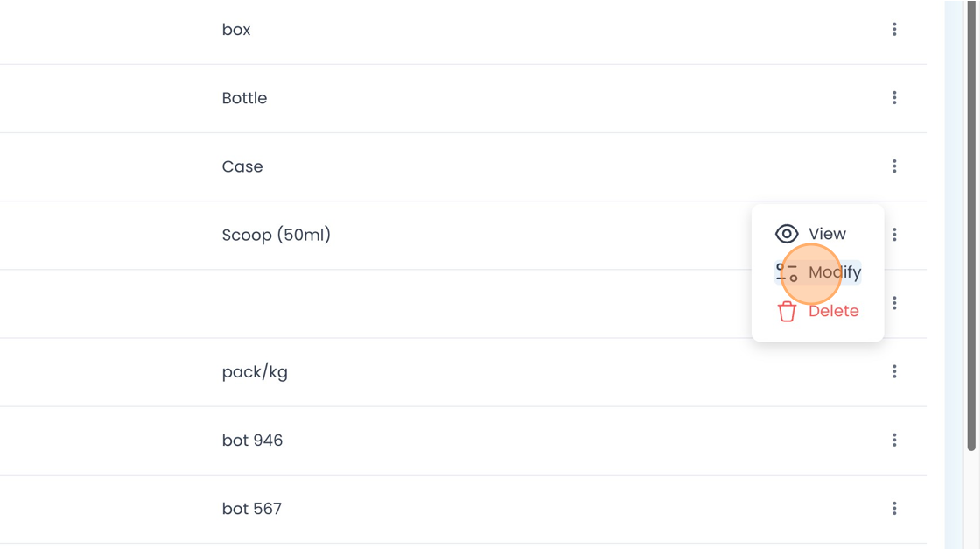This screenshot has width=980, height=550.
Task: Choose Modify in the popup menu
Action: point(817,272)
